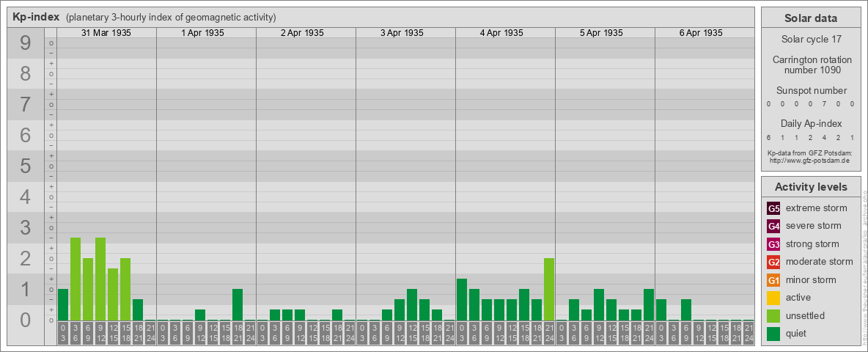Viewport: 868px width, 352px height.
Task: Click the minor storm legend label
Action: 811,280
